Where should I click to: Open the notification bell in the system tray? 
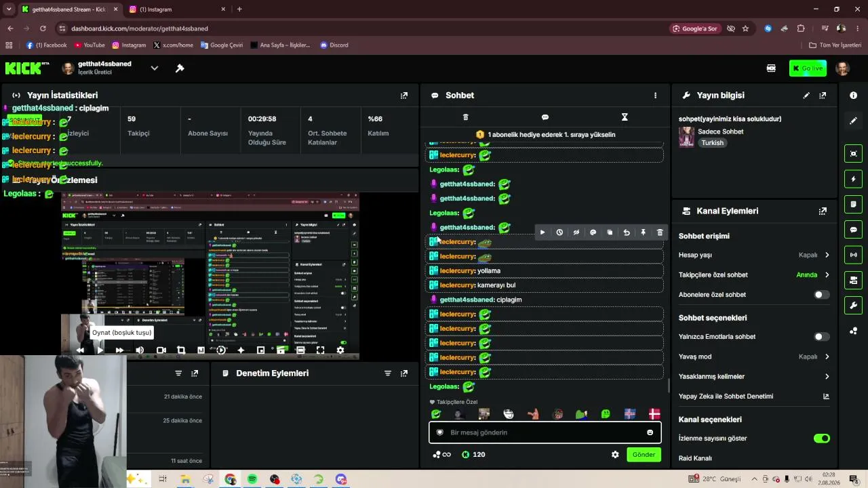(x=854, y=479)
